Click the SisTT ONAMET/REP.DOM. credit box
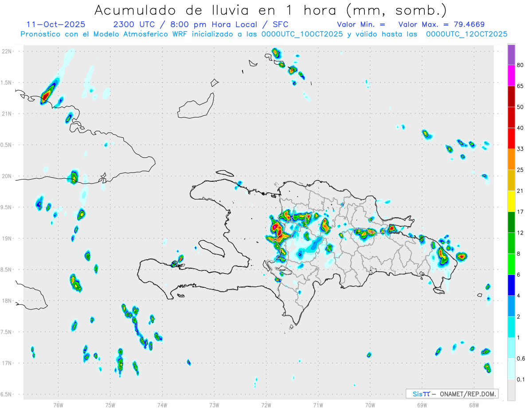 (x=452, y=394)
